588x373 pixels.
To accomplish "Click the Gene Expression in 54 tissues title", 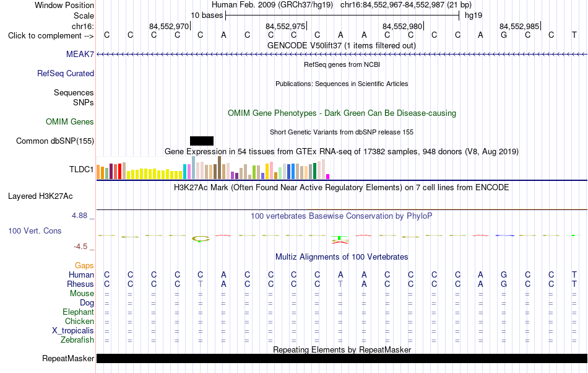I will (x=342, y=152).
